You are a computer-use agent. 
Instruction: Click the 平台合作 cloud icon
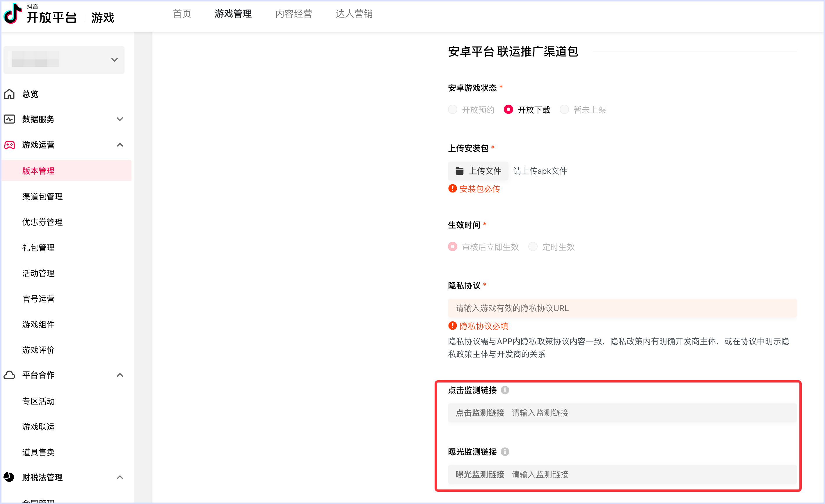tap(9, 375)
